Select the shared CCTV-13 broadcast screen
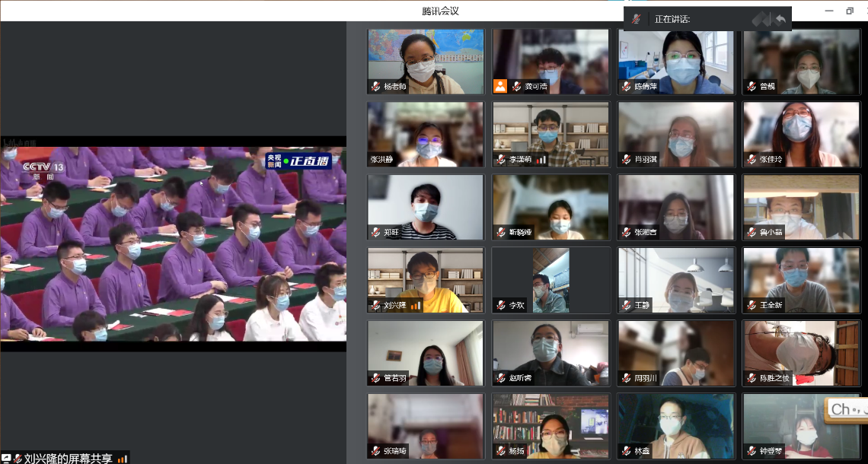Viewport: 868px width, 464px height. (173, 243)
